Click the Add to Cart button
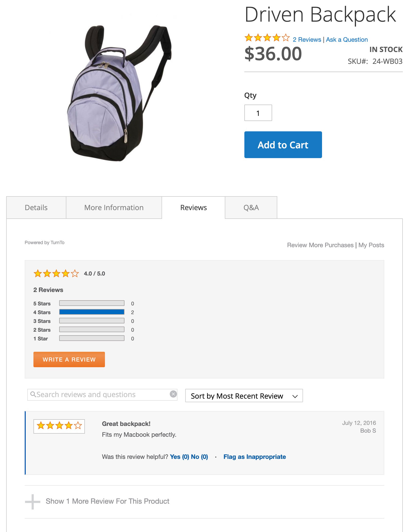The height and width of the screenshot is (532, 410). (283, 145)
